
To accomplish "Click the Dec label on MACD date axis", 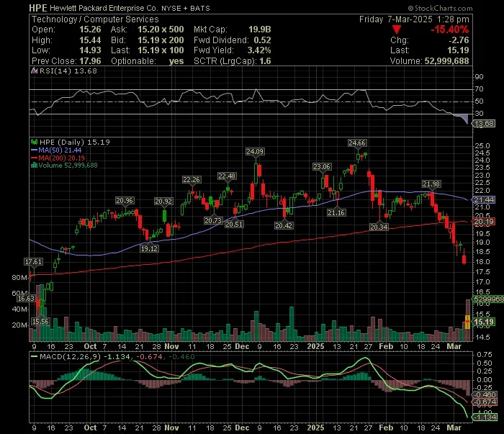I will point(242,428).
